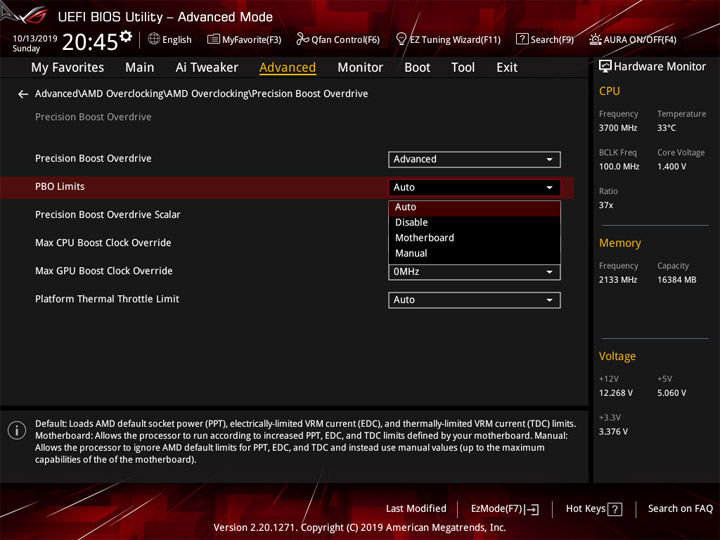Click Core Voltage value 1.400 V
This screenshot has height=540, width=720.
[x=671, y=167]
